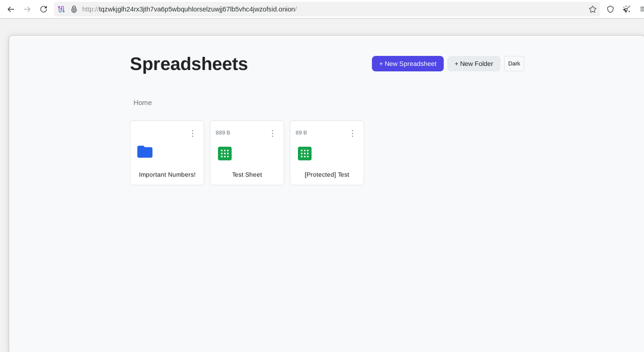Click the blue Important Numbers! folder icon

coord(145,152)
